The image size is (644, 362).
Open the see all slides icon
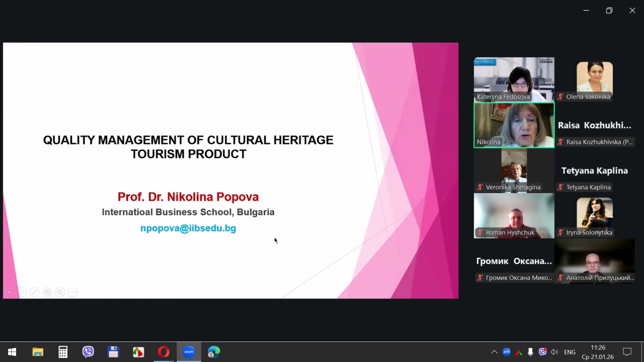[x=48, y=292]
